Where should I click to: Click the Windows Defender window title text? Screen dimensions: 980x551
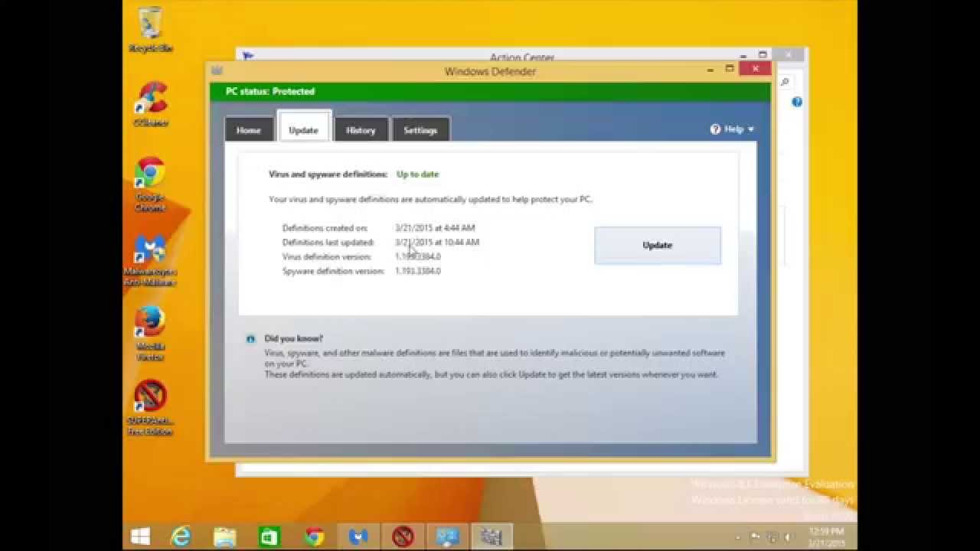[x=490, y=71]
